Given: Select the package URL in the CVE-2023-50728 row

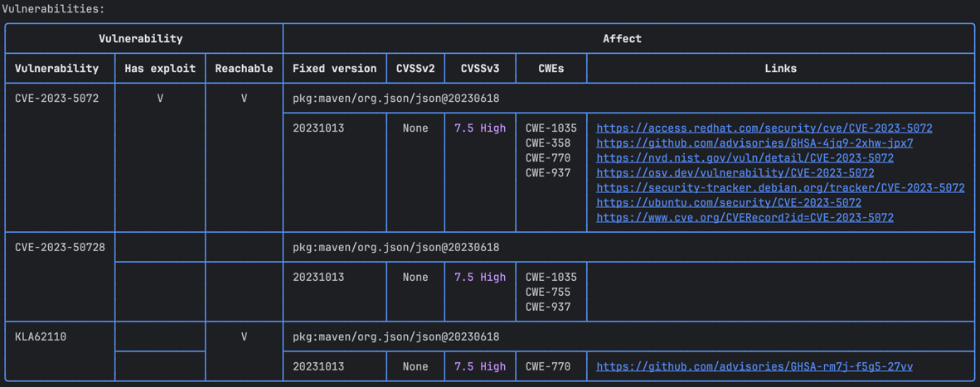Looking at the screenshot, I should (x=395, y=247).
